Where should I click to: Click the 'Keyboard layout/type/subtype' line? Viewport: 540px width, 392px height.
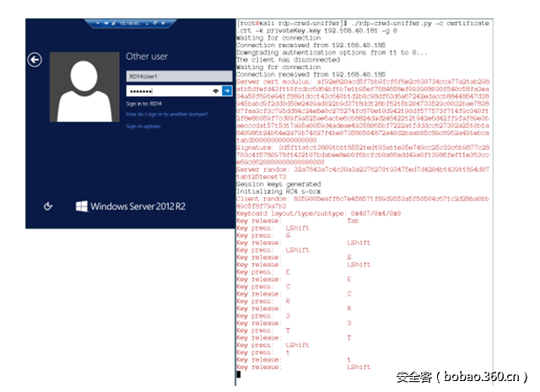(x=319, y=213)
